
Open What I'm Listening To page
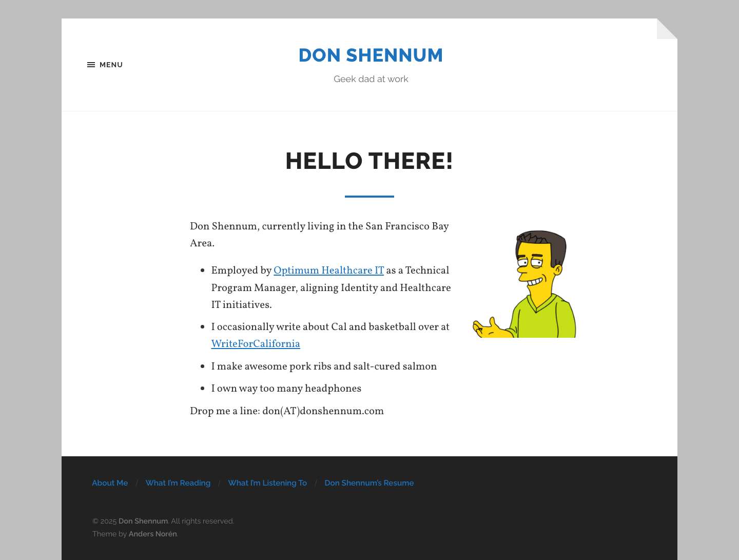267,483
